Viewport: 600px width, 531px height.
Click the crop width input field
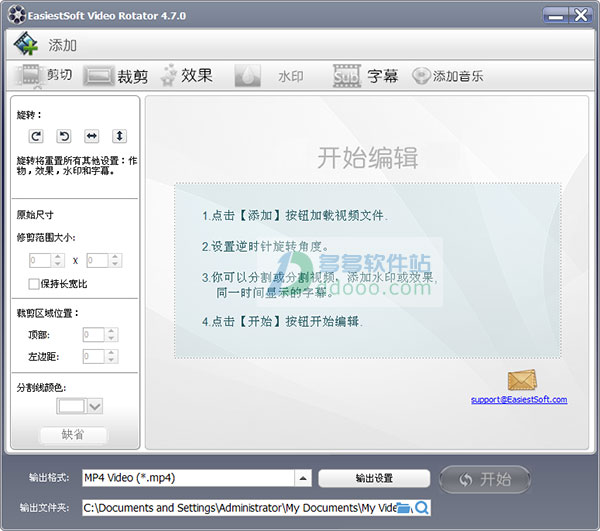click(40, 261)
